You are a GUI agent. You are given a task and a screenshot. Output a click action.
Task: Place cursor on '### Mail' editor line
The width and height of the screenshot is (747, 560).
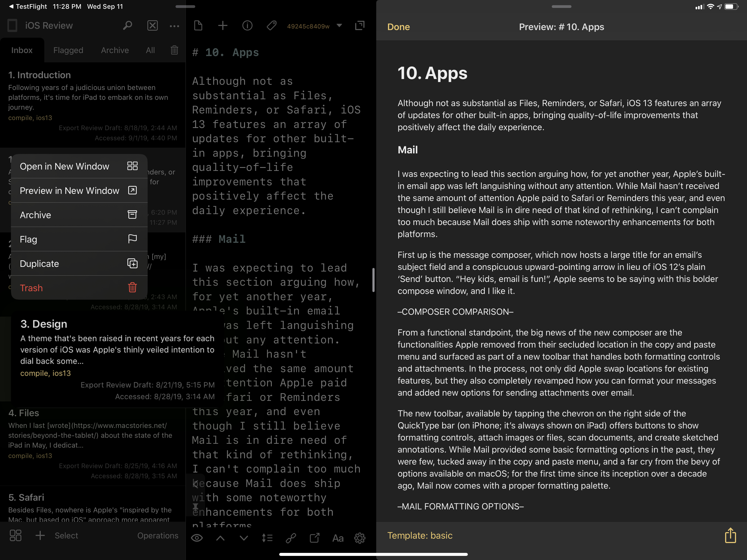coord(219,239)
